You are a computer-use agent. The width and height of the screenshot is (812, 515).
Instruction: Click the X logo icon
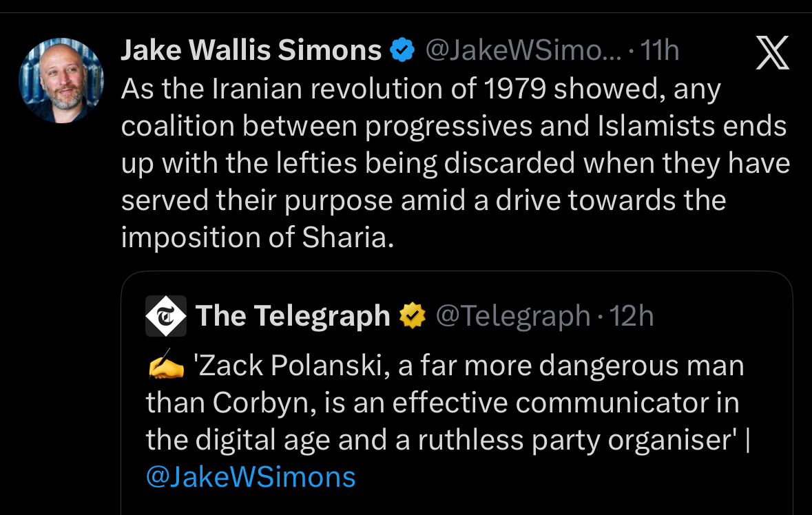[x=772, y=54]
